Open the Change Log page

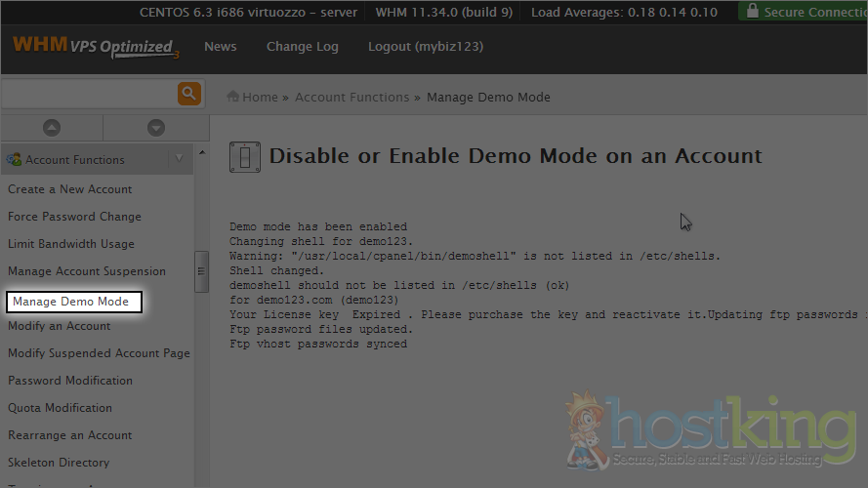(x=302, y=47)
